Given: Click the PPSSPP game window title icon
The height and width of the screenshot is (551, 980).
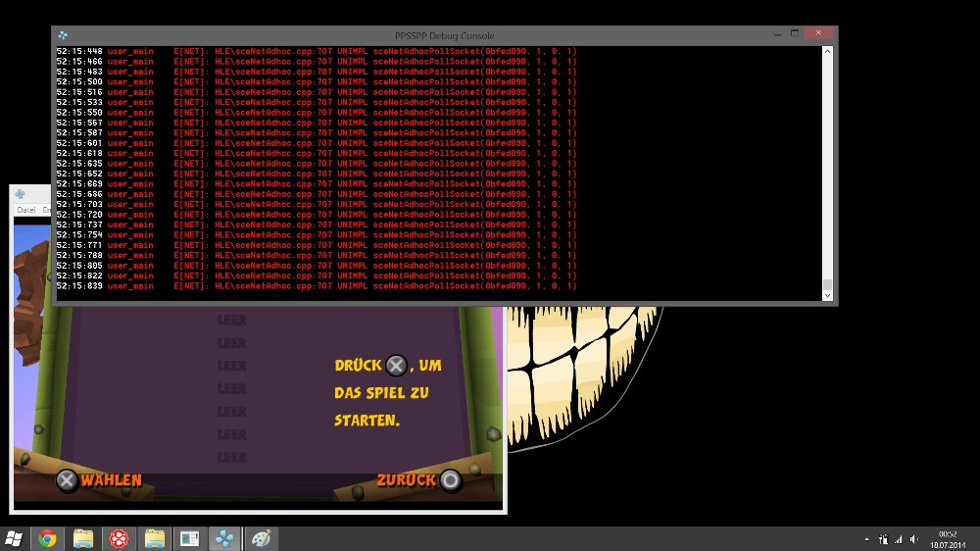Looking at the screenshot, I should [x=21, y=194].
